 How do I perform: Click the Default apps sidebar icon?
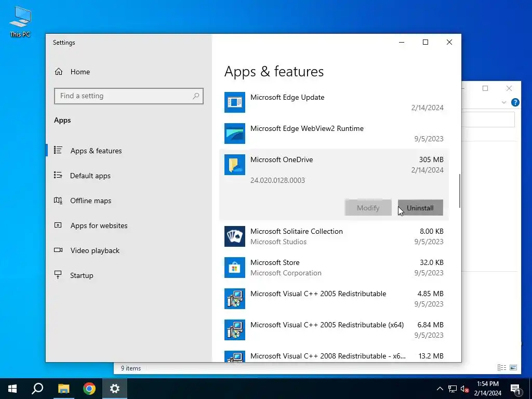pos(58,175)
